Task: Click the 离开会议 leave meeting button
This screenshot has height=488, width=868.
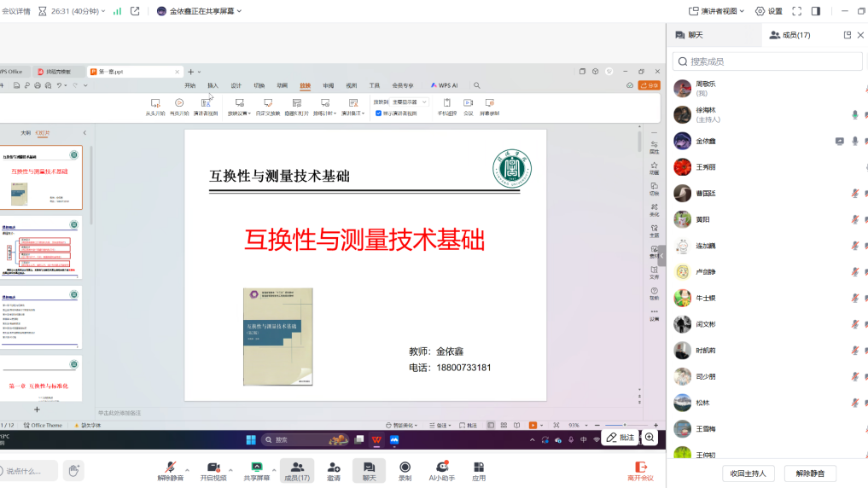Action: pyautogui.click(x=639, y=470)
